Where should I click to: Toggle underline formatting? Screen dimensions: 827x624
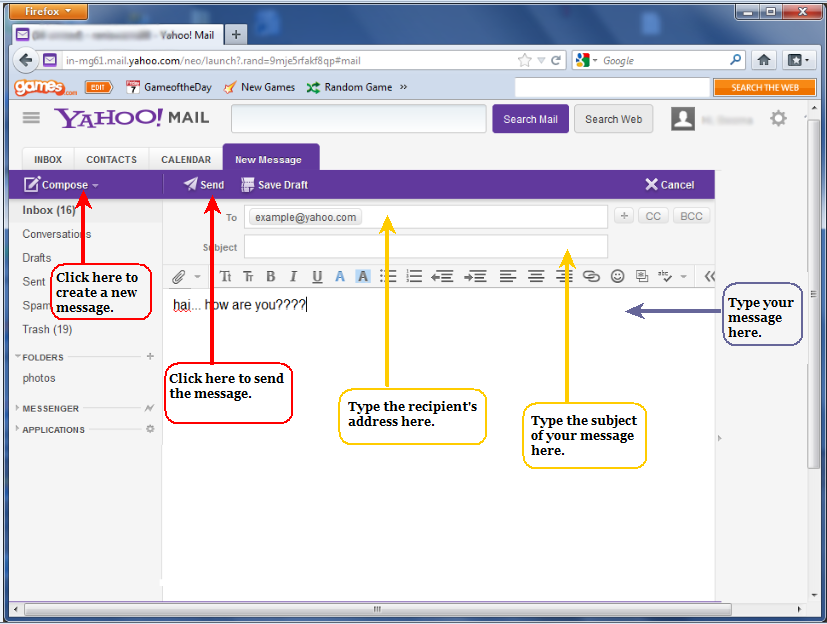(317, 276)
